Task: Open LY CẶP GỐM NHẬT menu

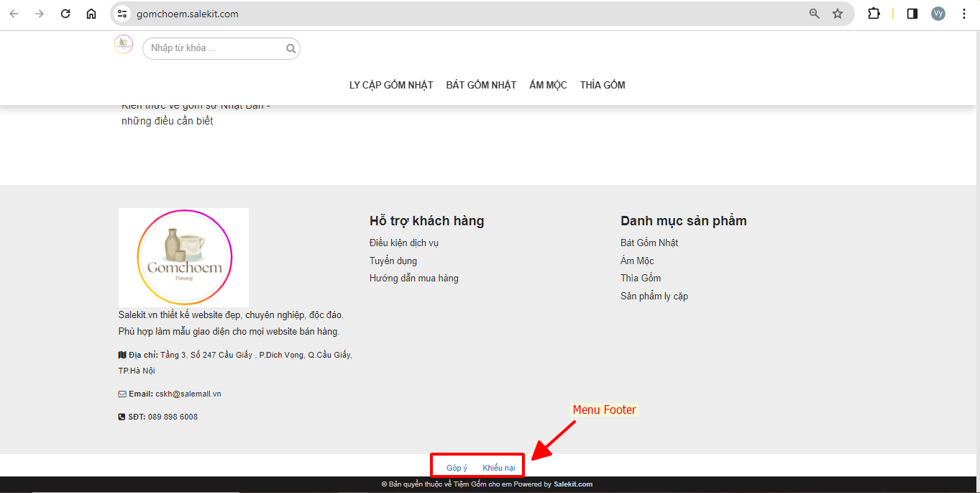Action: [x=391, y=85]
